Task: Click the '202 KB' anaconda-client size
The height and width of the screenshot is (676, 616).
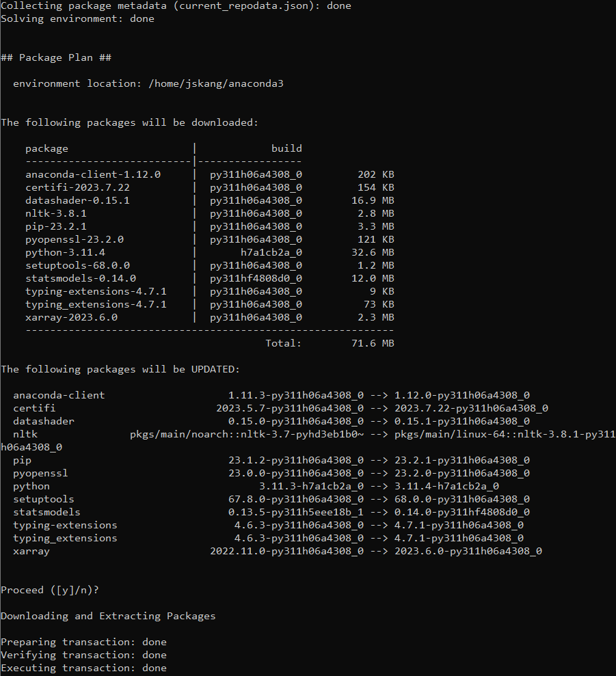Action: [376, 174]
